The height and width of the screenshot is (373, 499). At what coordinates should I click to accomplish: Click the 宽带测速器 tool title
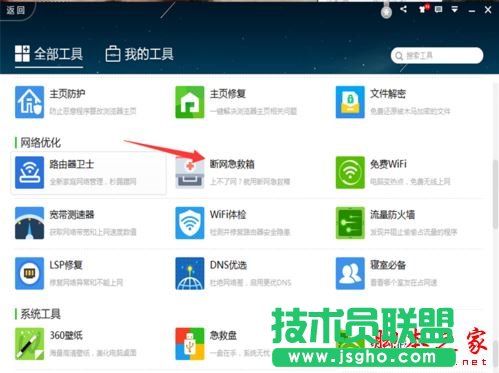(x=72, y=214)
